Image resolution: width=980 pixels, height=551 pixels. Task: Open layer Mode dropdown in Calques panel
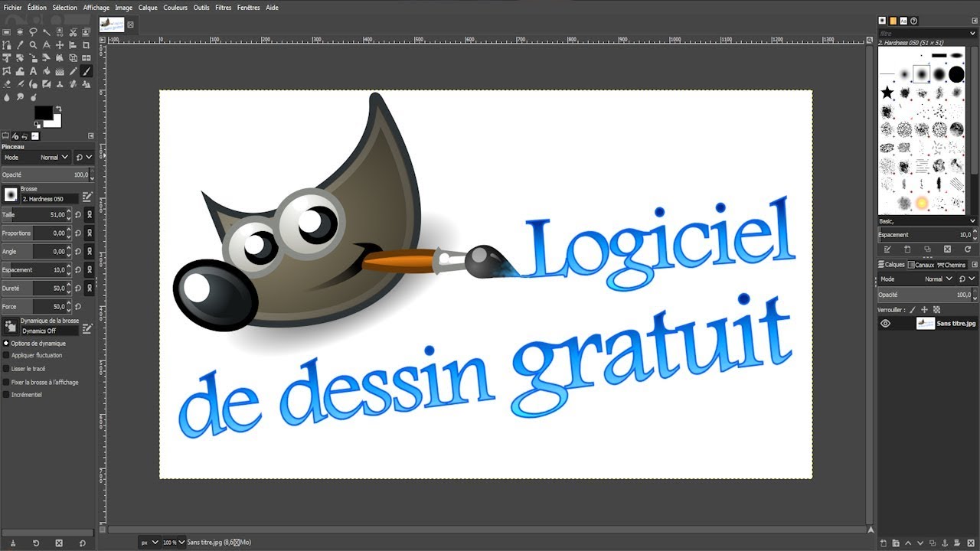pos(916,279)
